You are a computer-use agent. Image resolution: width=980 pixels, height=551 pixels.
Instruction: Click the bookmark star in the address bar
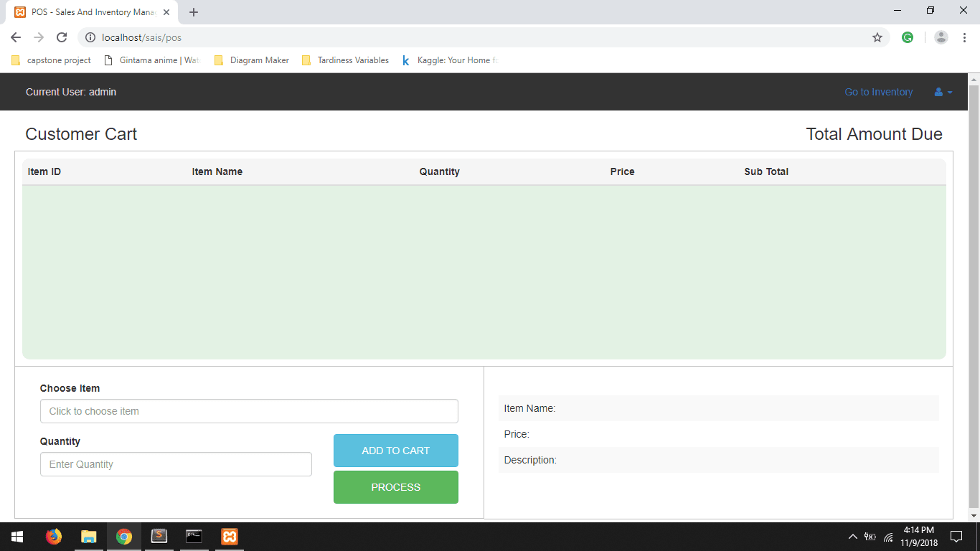(x=877, y=37)
